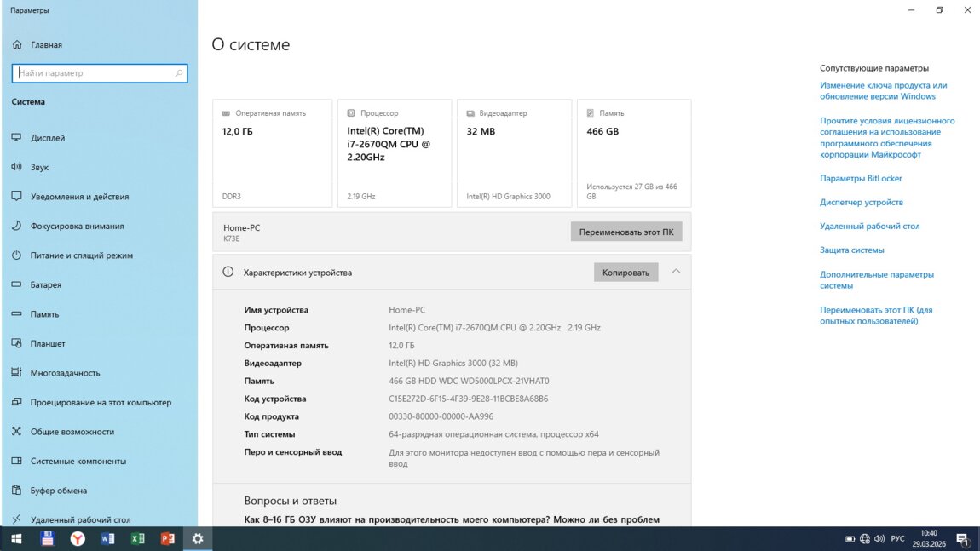The height and width of the screenshot is (551, 980).
Task: Open Multitasking (Многозадачность) settings
Action: (65, 373)
